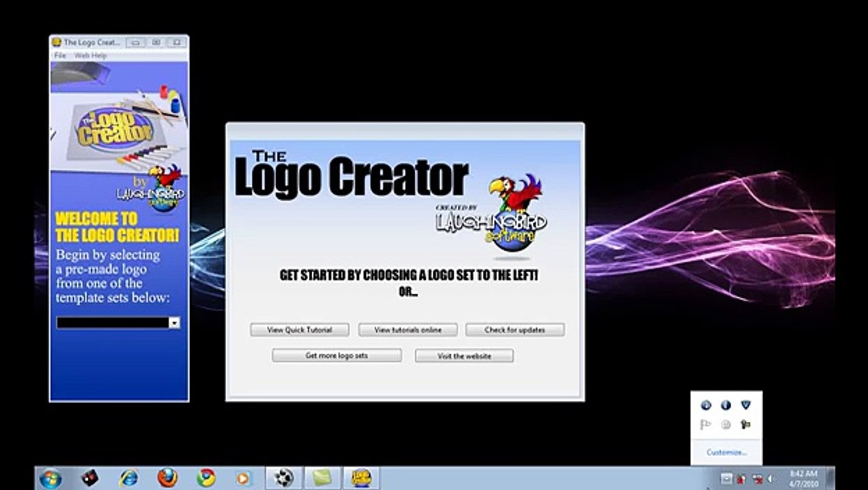Launch Internet Explorer from the taskbar
Image resolution: width=868 pixels, height=490 pixels.
point(128,478)
